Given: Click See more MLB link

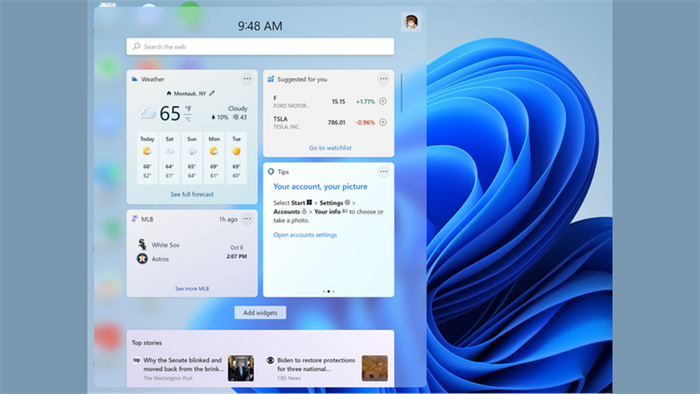Looking at the screenshot, I should [192, 289].
